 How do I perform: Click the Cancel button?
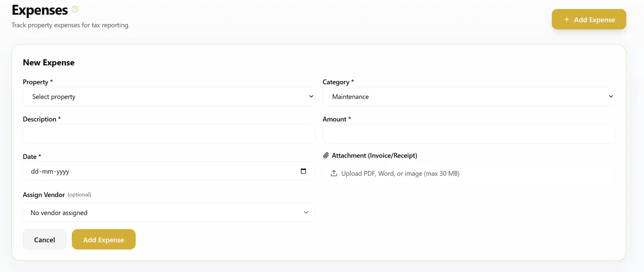coord(44,239)
